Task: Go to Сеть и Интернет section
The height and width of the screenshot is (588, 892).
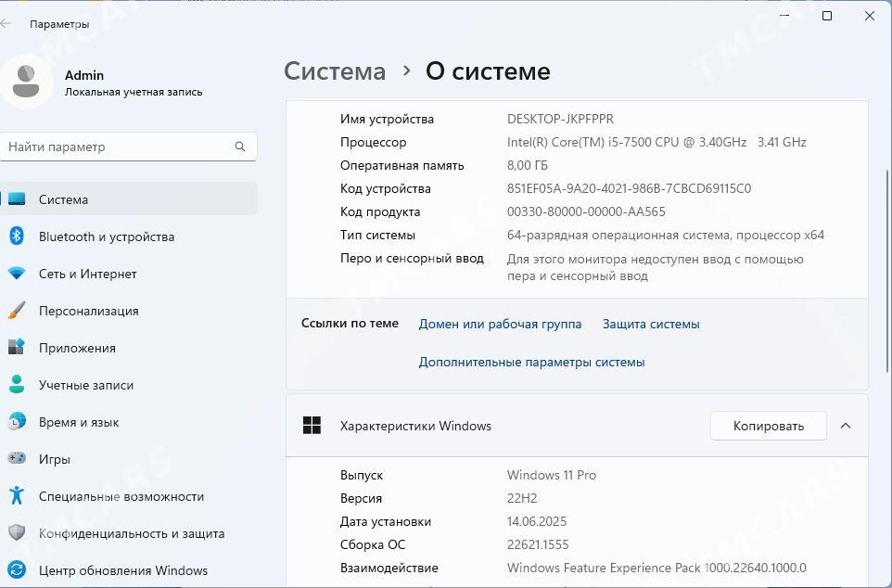Action: point(130,274)
